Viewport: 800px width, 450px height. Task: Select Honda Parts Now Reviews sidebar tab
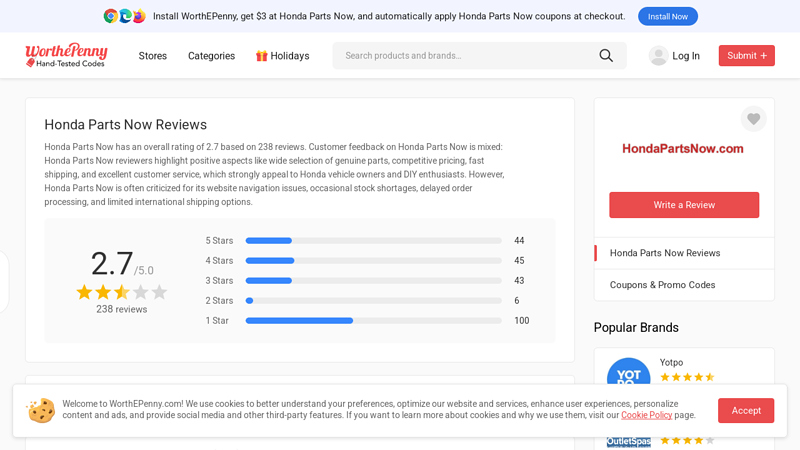point(684,253)
